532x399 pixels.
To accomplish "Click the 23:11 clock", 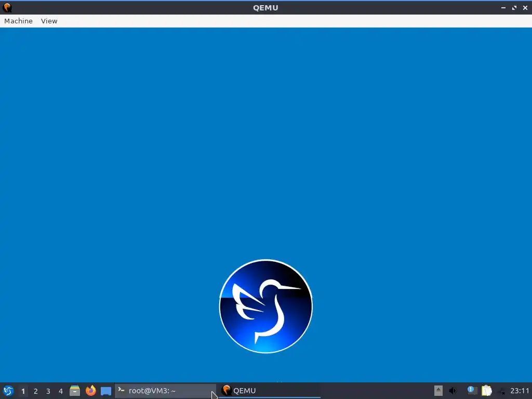I will point(520,391).
